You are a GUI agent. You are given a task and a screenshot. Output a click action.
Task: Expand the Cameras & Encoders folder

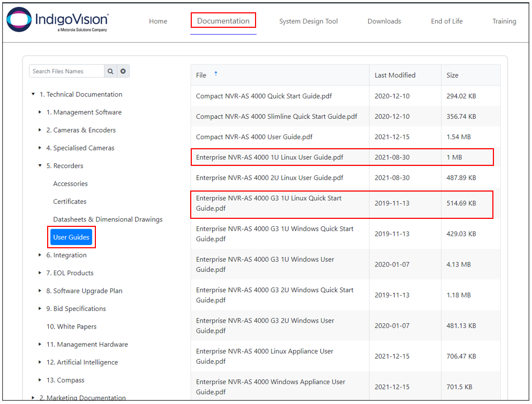tap(40, 130)
